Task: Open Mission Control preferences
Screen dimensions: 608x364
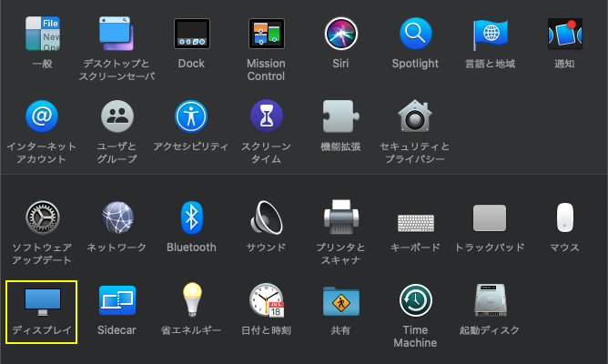Action: click(x=266, y=34)
